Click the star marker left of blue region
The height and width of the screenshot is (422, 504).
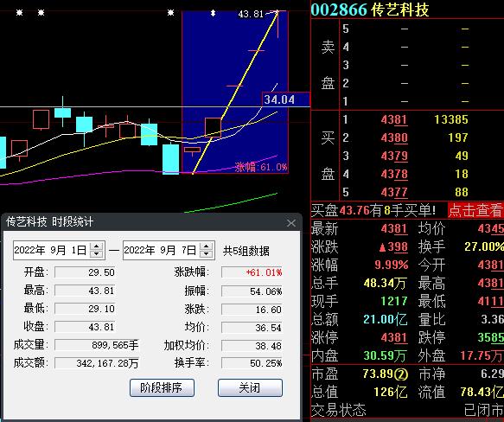tap(170, 13)
